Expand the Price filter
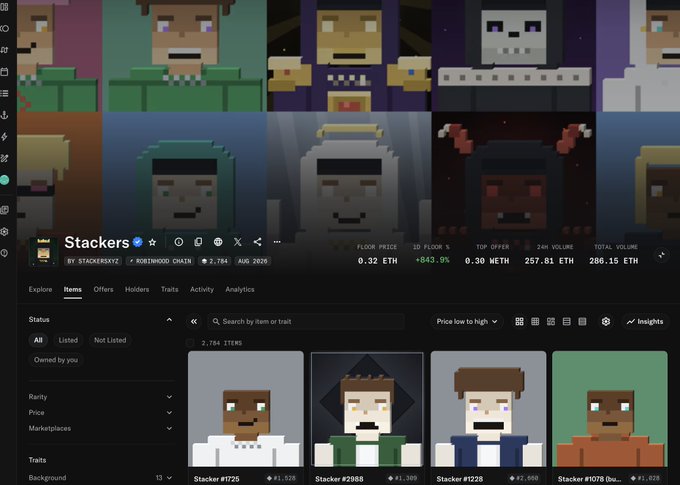 coord(101,413)
